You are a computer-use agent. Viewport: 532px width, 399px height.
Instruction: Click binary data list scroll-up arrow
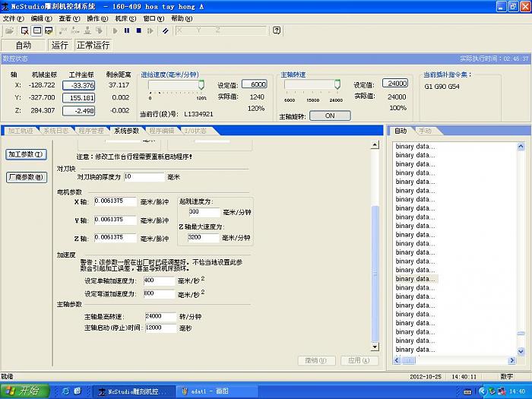[x=521, y=147]
